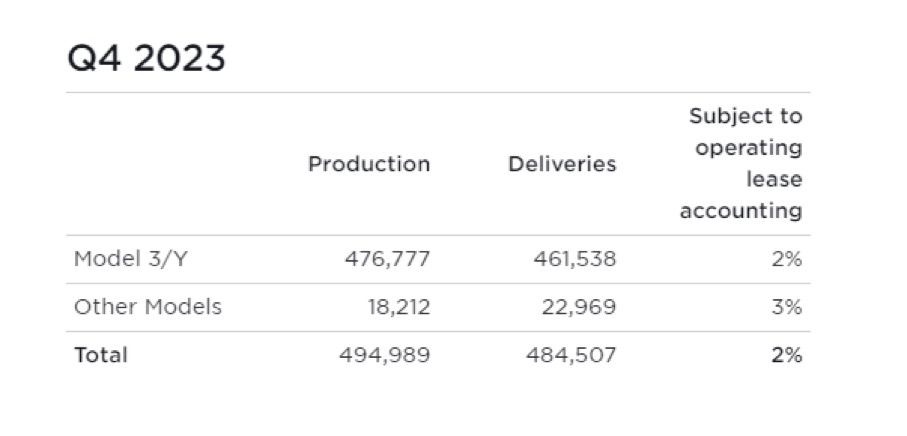Click the Q4 2023 heading
Image resolution: width=907 pixels, height=436 pixels.
[146, 59]
